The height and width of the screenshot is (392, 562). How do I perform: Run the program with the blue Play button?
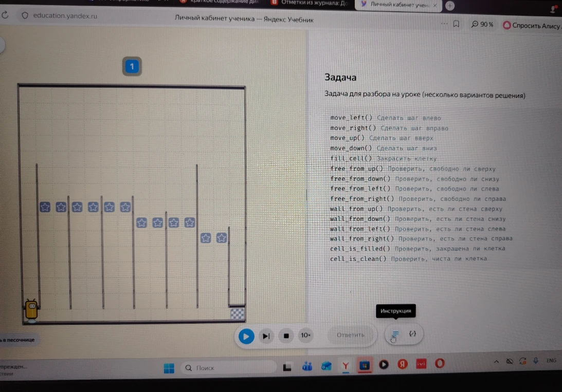pos(246,336)
